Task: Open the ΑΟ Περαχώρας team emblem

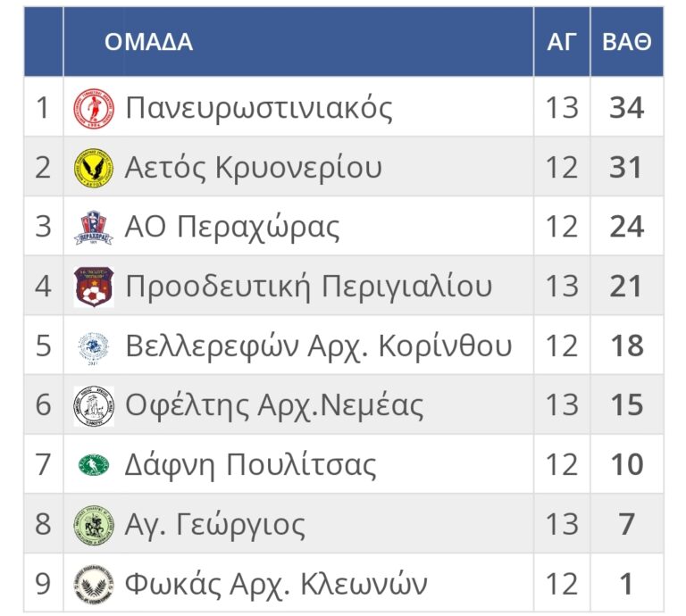Action: [94, 228]
